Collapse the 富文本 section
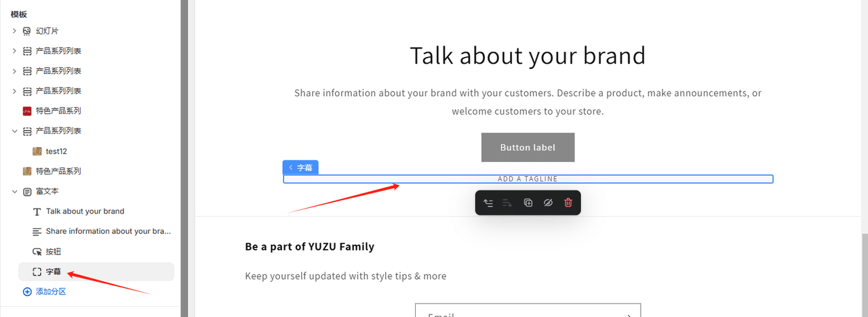This screenshot has height=317, width=868. coord(14,192)
